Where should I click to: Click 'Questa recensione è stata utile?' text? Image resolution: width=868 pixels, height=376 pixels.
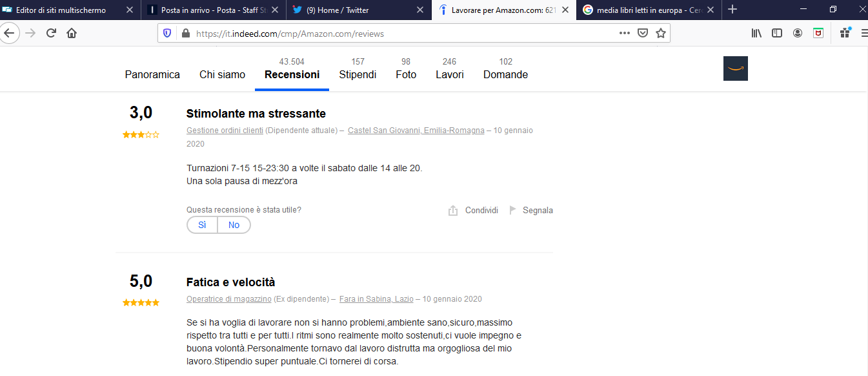click(x=244, y=210)
